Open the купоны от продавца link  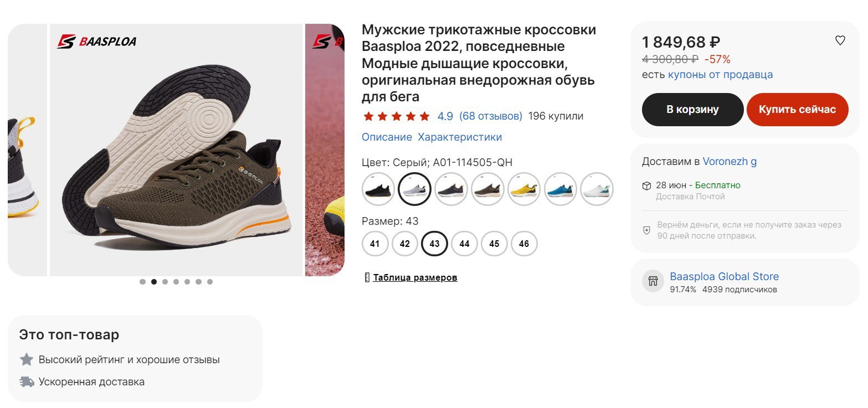coord(720,75)
